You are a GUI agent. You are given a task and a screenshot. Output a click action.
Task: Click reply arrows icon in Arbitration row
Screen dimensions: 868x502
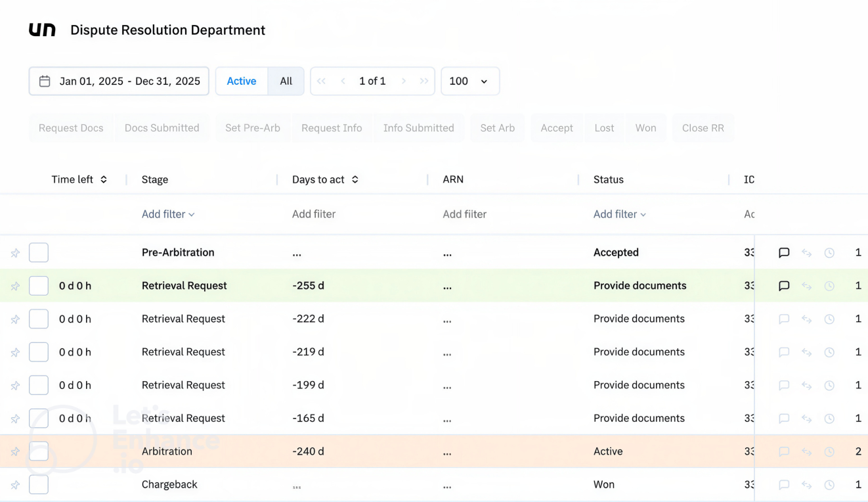click(x=807, y=451)
